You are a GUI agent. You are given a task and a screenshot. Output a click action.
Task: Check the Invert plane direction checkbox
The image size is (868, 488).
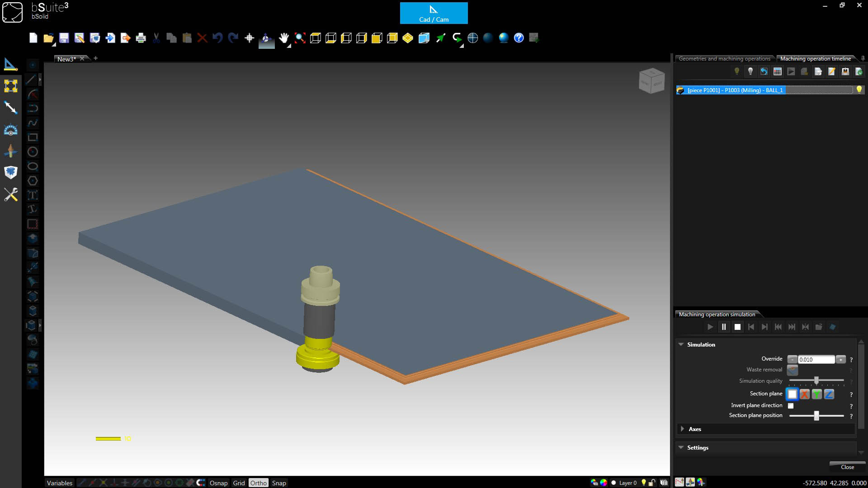pos(791,406)
